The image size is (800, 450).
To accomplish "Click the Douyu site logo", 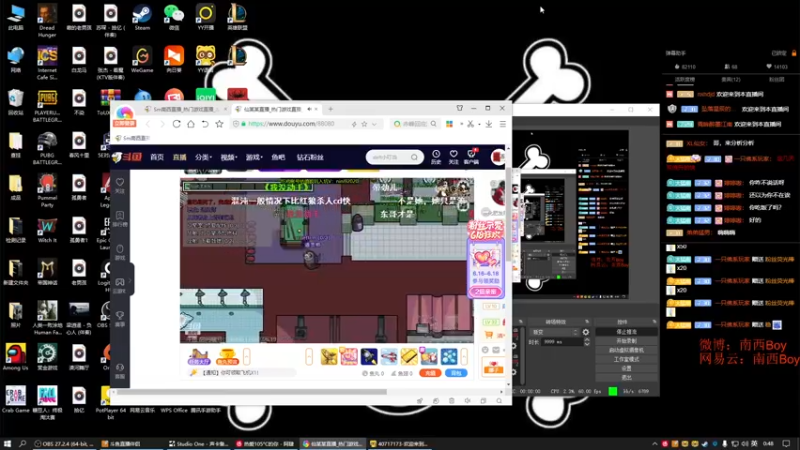I will tap(127, 157).
